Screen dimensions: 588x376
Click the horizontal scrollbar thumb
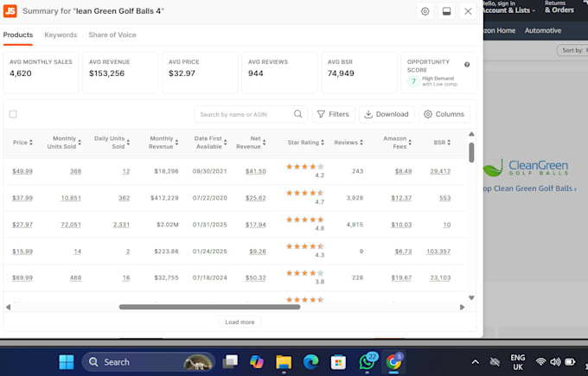pos(209,307)
